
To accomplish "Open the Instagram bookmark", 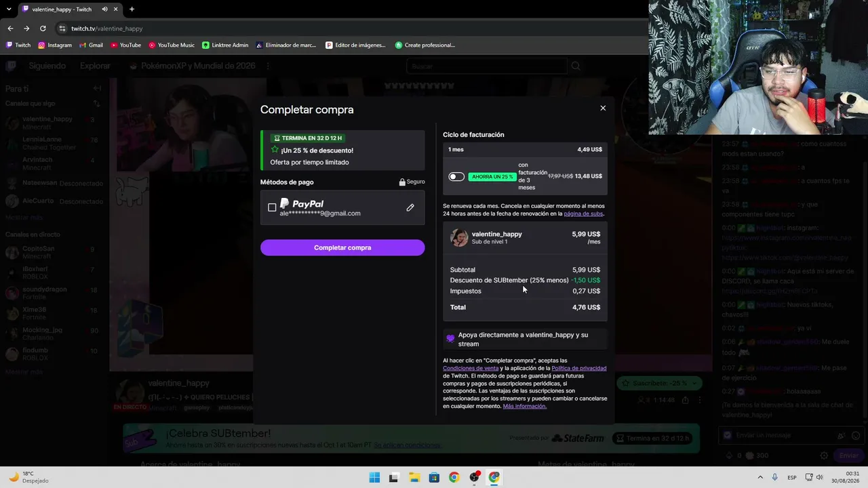I will (55, 45).
